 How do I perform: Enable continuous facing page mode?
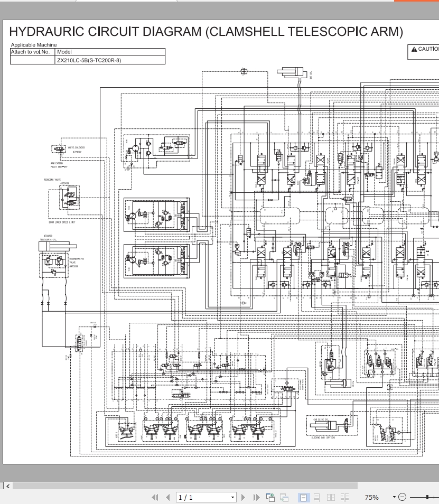tap(344, 498)
